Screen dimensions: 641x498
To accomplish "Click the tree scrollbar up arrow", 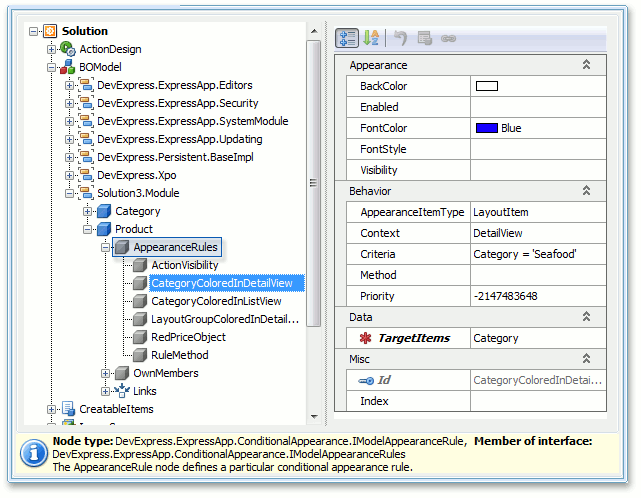I will (x=314, y=31).
